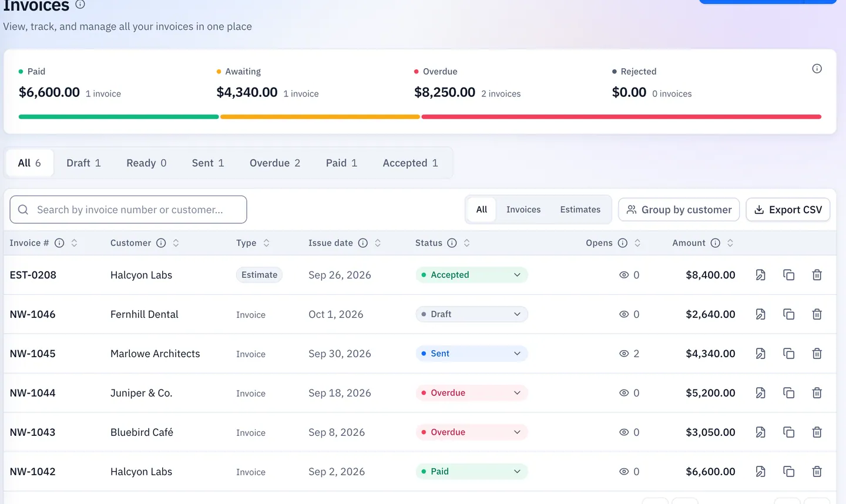Click info icon by Opens column
This screenshot has height=504, width=846.
coord(623,243)
